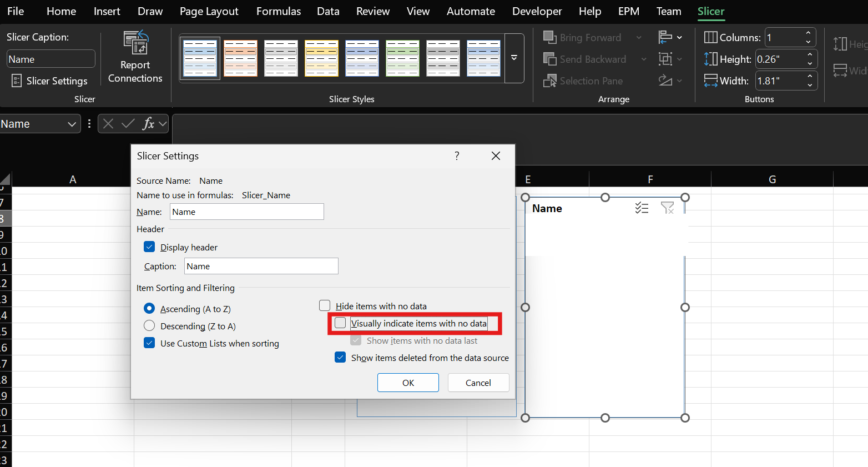Open the Bring Forward dropdown arrow
Image resolution: width=868 pixels, height=467 pixels.
click(x=639, y=37)
